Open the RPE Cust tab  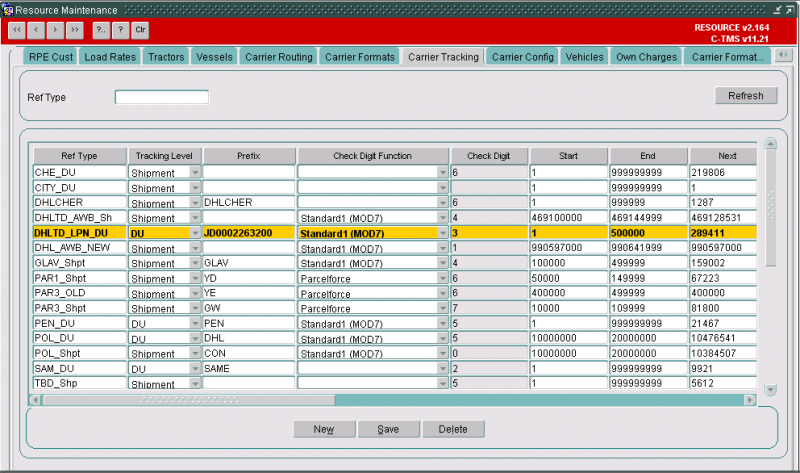pos(51,57)
